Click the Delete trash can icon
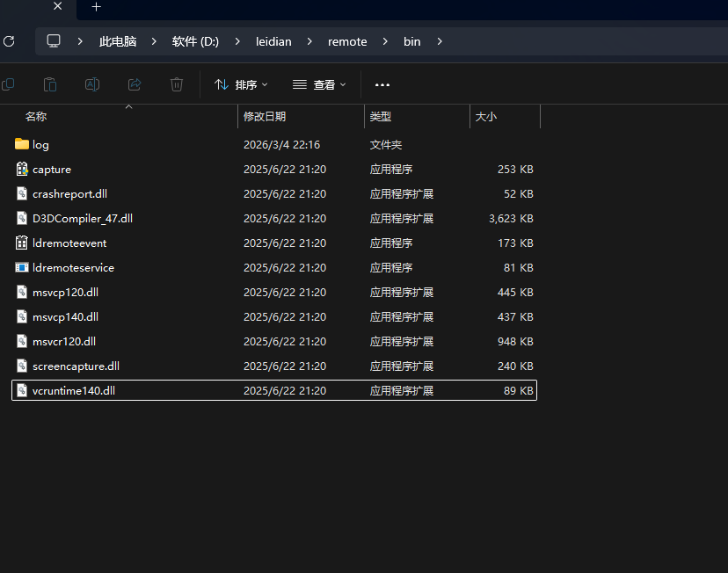 (x=177, y=84)
